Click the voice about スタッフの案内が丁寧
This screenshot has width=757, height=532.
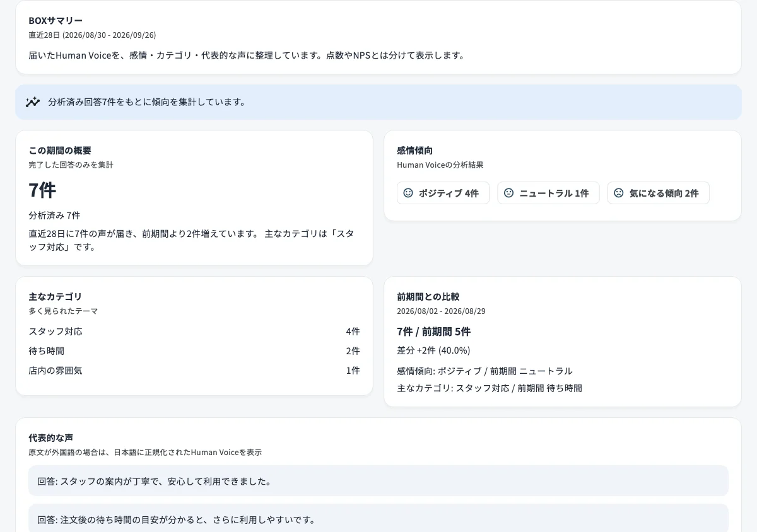(x=378, y=481)
